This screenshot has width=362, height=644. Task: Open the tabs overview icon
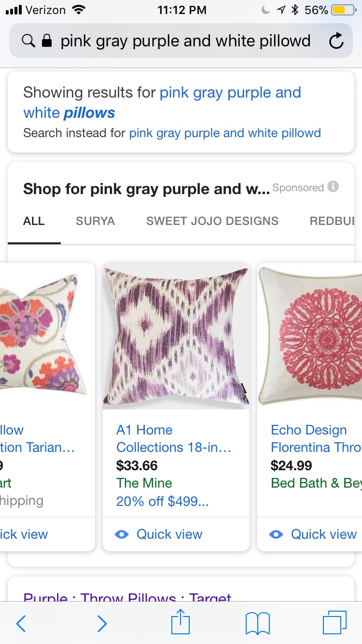point(334,623)
